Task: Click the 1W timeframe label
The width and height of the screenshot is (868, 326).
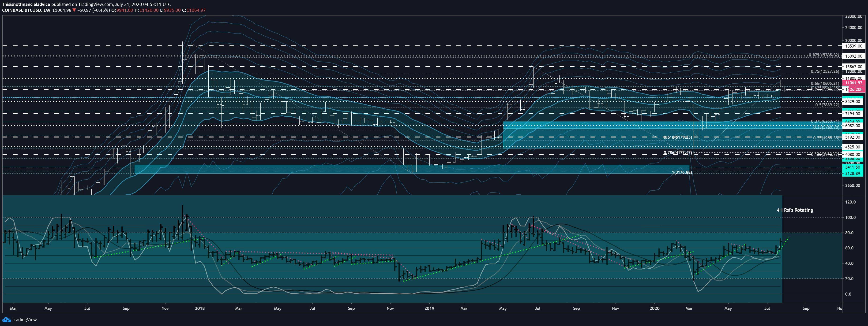Action: click(x=46, y=10)
